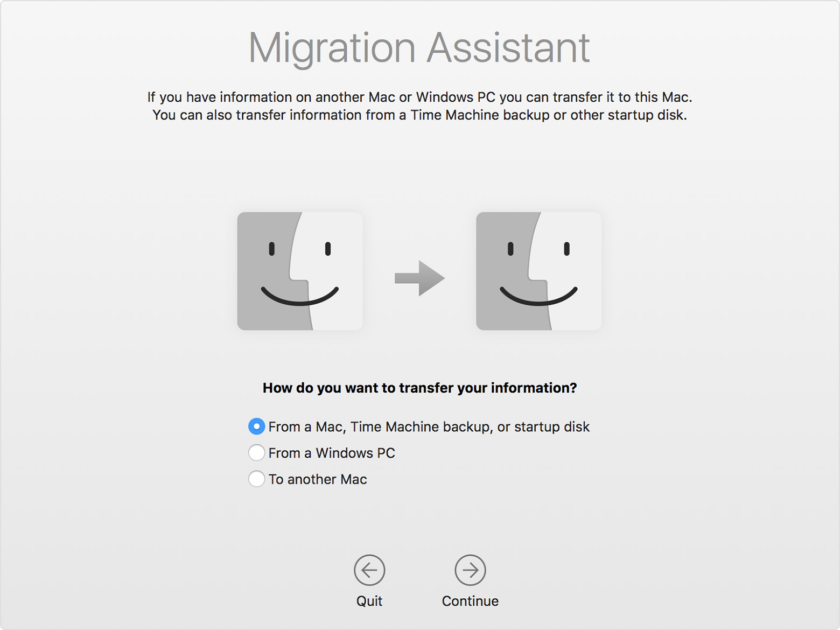The height and width of the screenshot is (630, 840).
Task: Click the left source Finder face icon
Action: [300, 271]
